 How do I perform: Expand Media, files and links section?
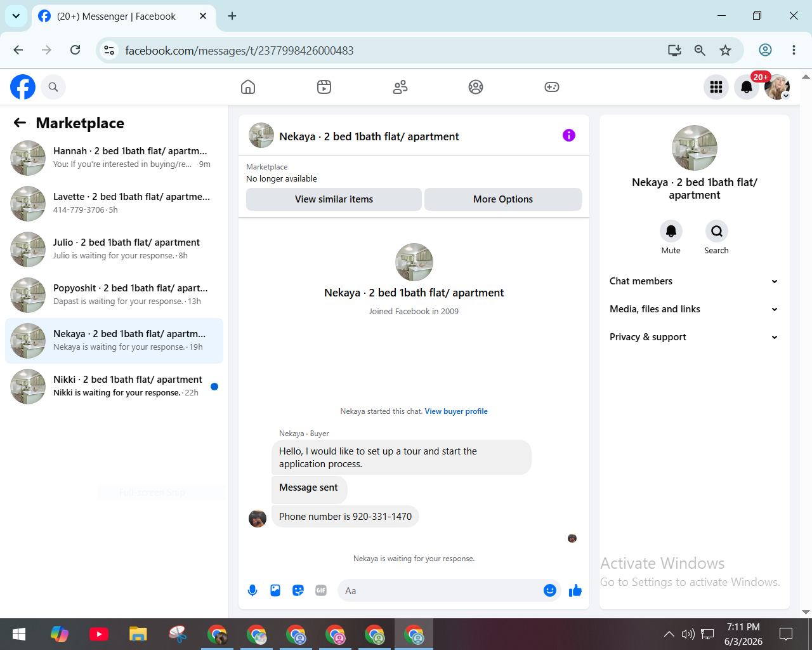[x=694, y=309]
